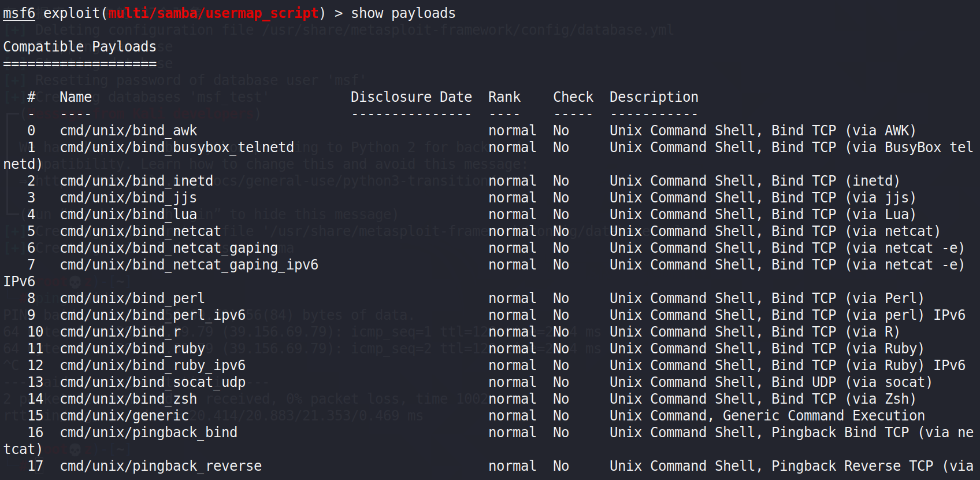Select payload cmd/unix/bind_ruby
This screenshot has height=480, width=980.
coord(132,349)
